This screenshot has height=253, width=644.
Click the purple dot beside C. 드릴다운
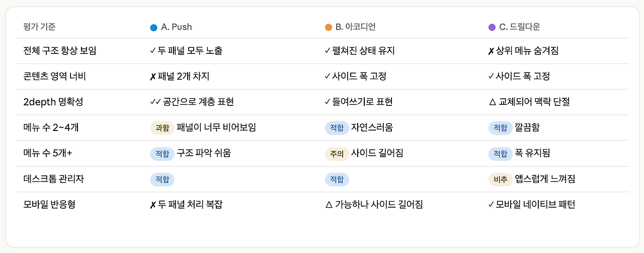click(492, 27)
